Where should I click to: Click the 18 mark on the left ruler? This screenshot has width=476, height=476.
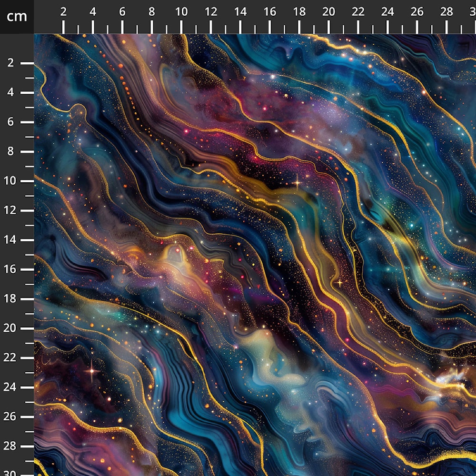tap(11, 299)
